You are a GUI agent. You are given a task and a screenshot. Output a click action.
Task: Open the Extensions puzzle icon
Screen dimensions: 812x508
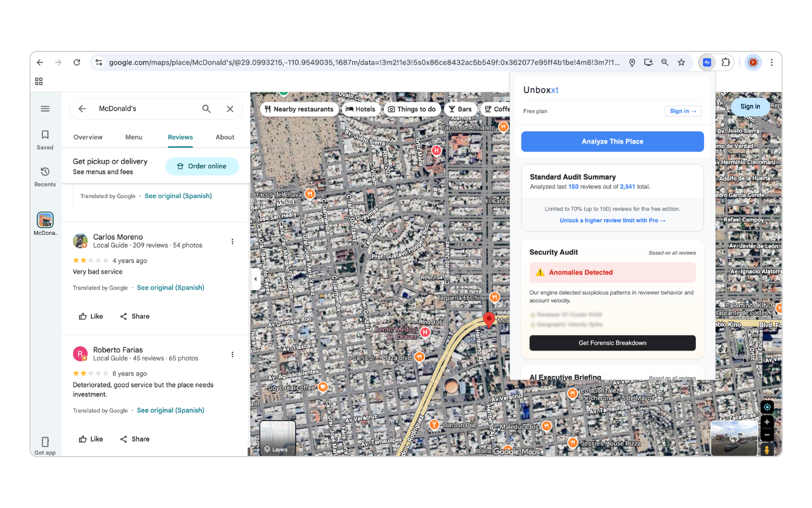point(726,62)
